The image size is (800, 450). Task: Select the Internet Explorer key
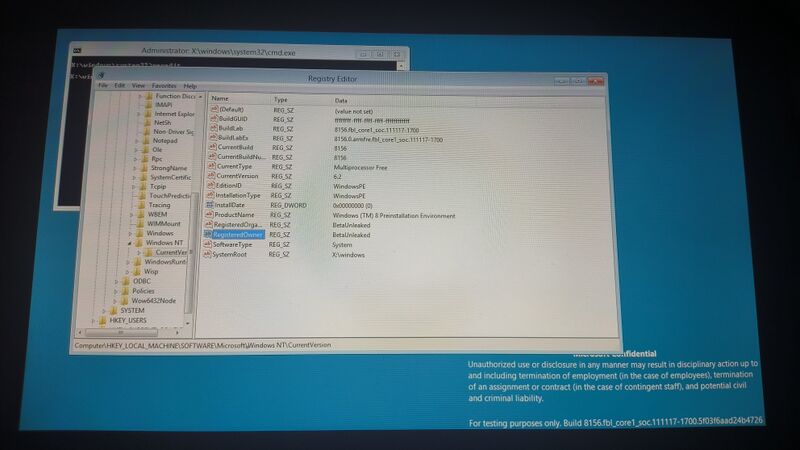coord(174,114)
